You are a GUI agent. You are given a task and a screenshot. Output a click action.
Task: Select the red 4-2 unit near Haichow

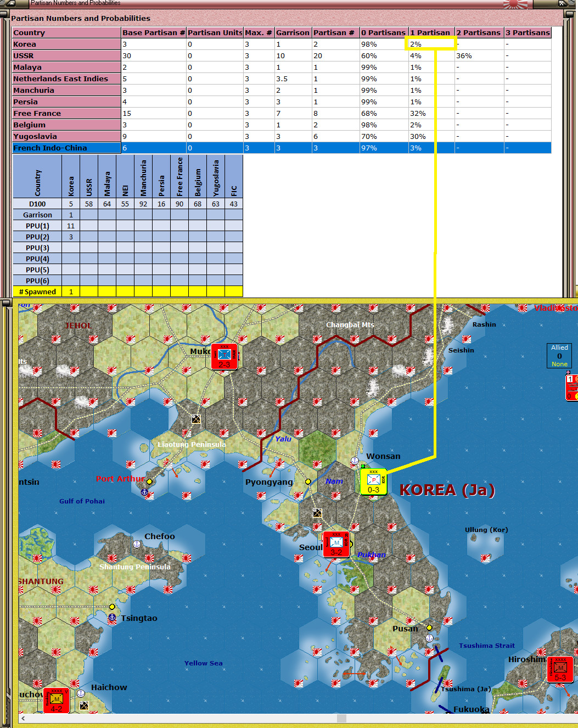pyautogui.click(x=57, y=701)
